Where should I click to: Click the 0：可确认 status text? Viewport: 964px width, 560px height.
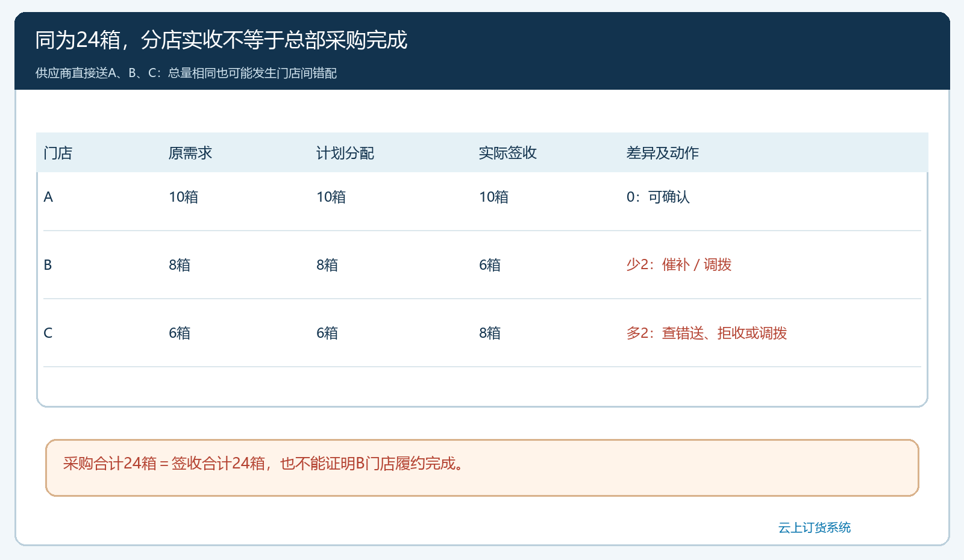pos(658,197)
